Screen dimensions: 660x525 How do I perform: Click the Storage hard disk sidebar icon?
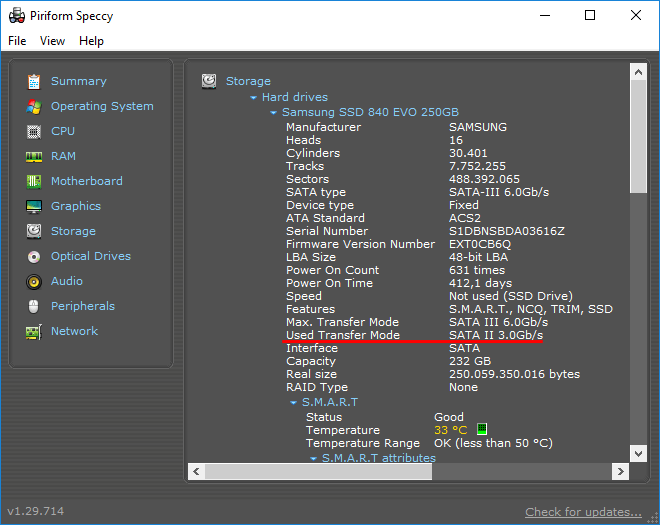coord(34,232)
